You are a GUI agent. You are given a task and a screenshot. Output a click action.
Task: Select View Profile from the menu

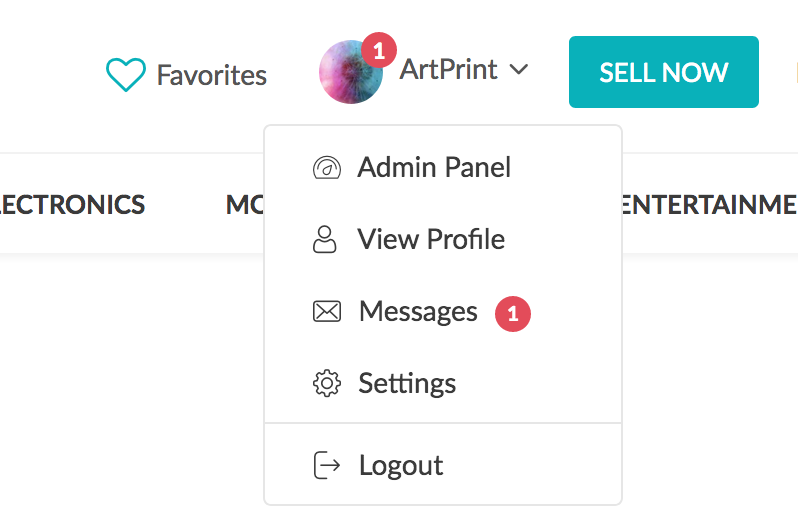point(431,240)
